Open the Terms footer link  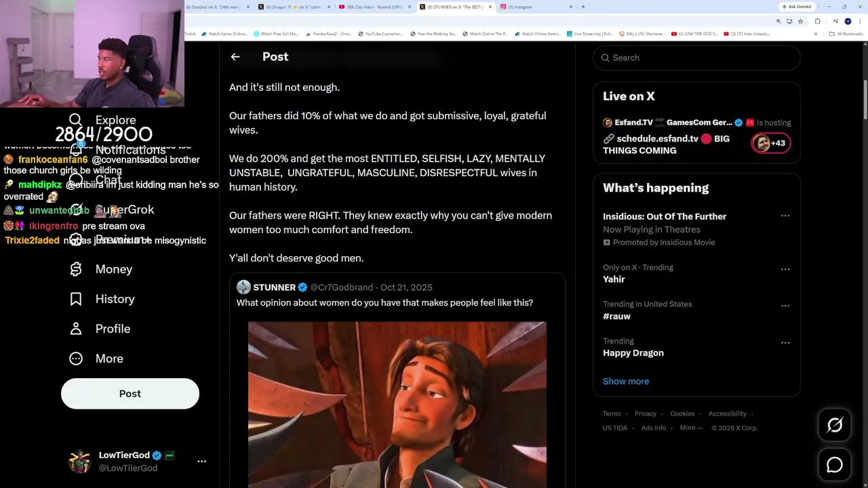(x=612, y=413)
